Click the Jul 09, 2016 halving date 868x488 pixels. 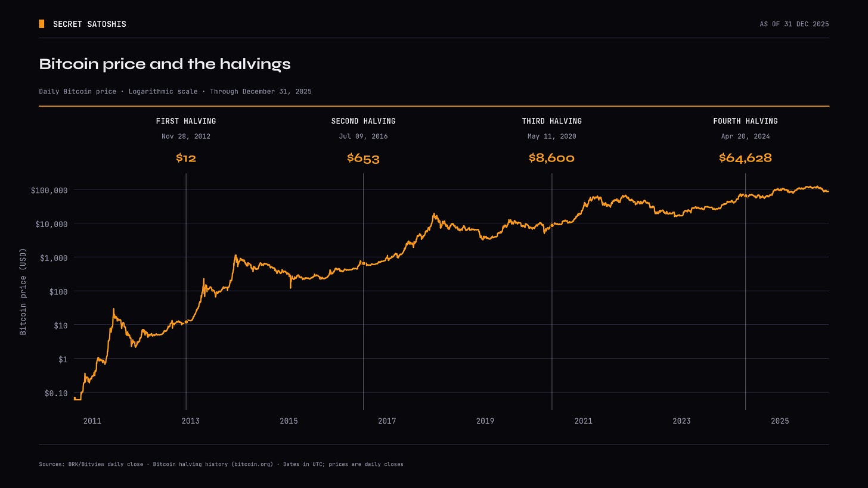[x=364, y=136]
